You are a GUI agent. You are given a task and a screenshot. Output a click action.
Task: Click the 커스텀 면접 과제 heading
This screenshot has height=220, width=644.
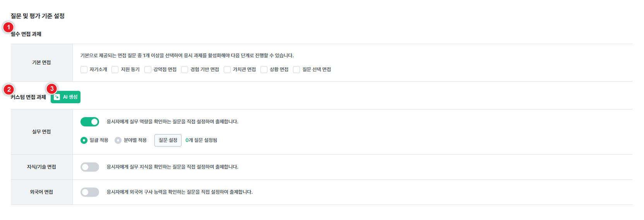click(28, 97)
